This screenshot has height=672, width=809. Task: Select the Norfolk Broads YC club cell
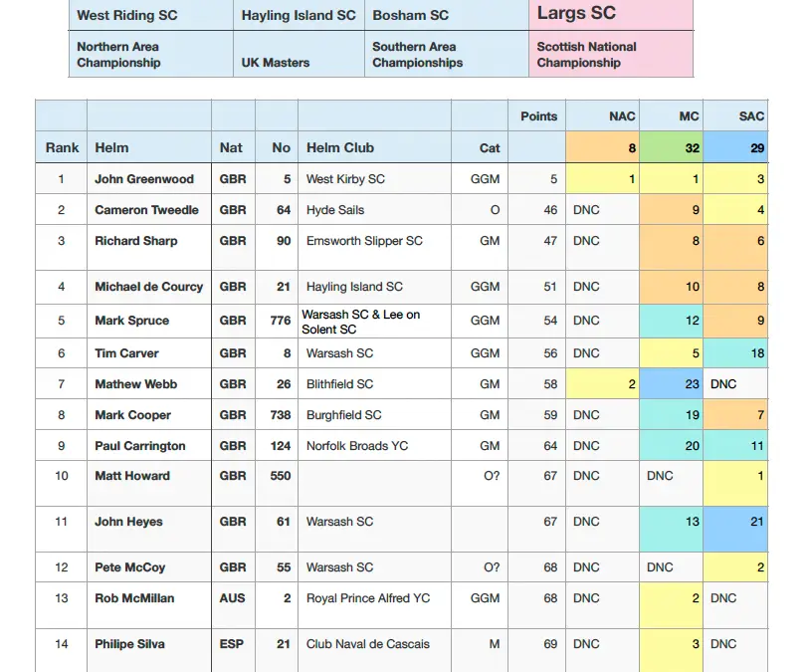(374, 445)
